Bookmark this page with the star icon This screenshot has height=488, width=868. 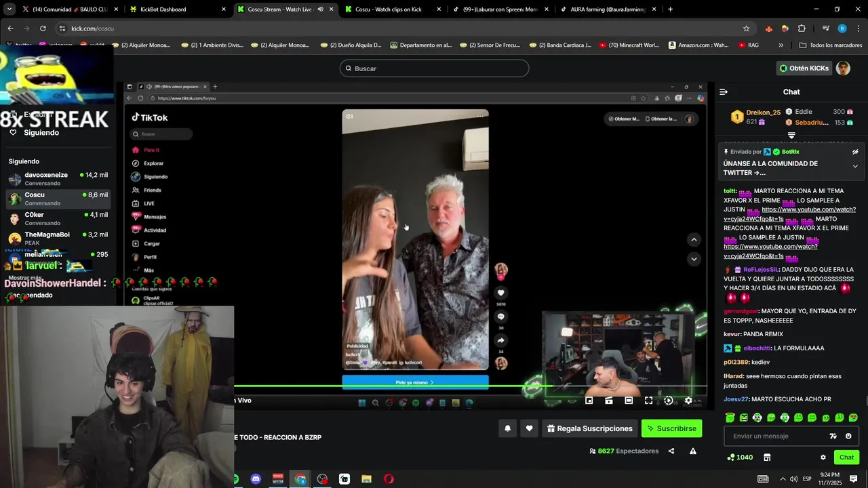(747, 28)
